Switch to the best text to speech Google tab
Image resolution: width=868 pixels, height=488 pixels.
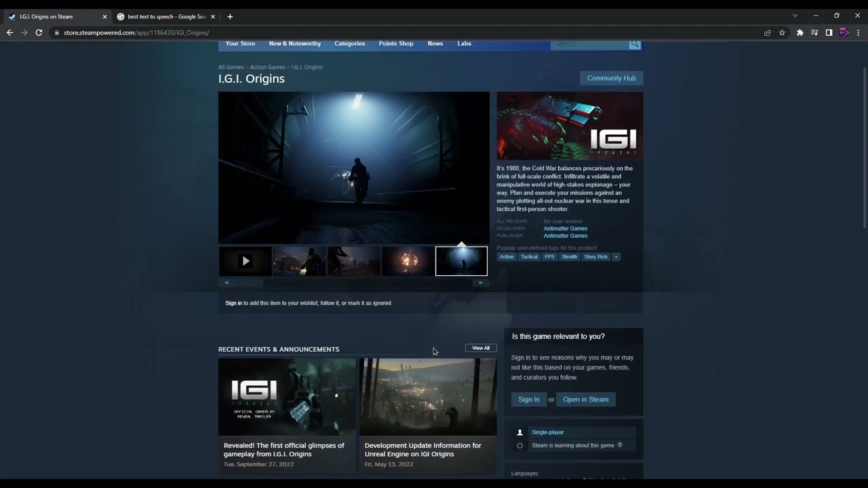[166, 16]
